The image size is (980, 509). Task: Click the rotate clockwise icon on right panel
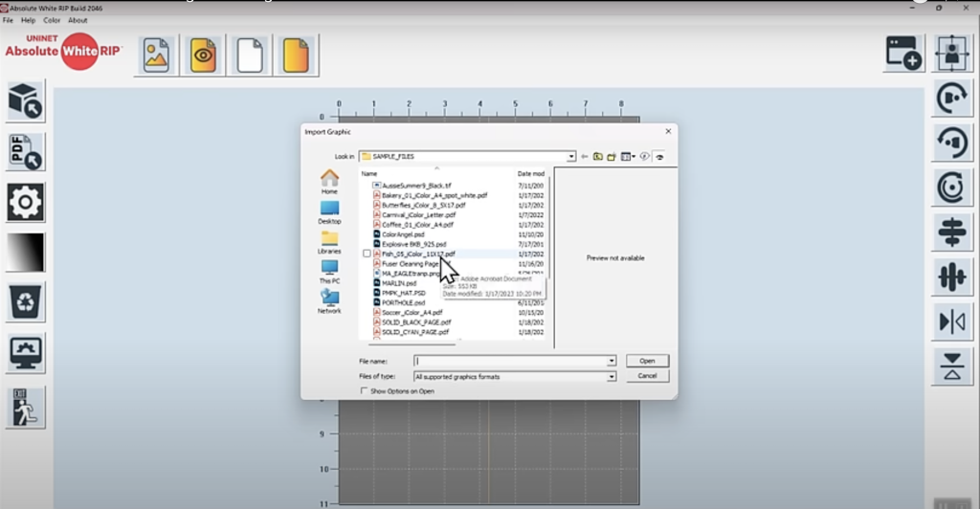tap(951, 98)
